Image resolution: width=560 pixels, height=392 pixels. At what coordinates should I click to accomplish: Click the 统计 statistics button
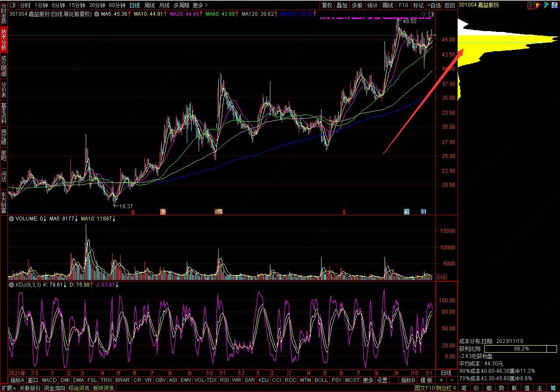372,5
